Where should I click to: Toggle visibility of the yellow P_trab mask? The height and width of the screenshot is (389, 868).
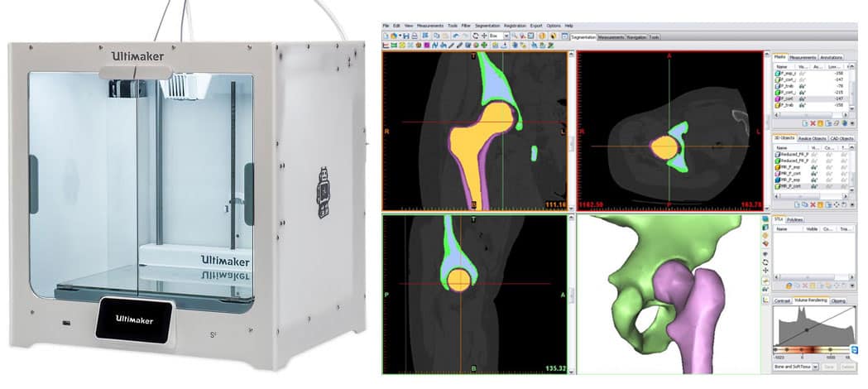point(802,105)
